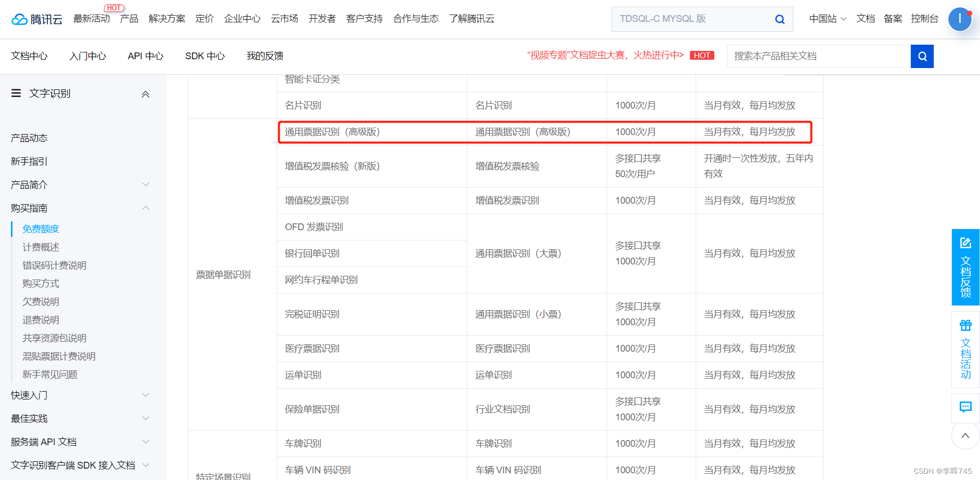Collapse the 文字识别 double-chevron

(x=146, y=94)
